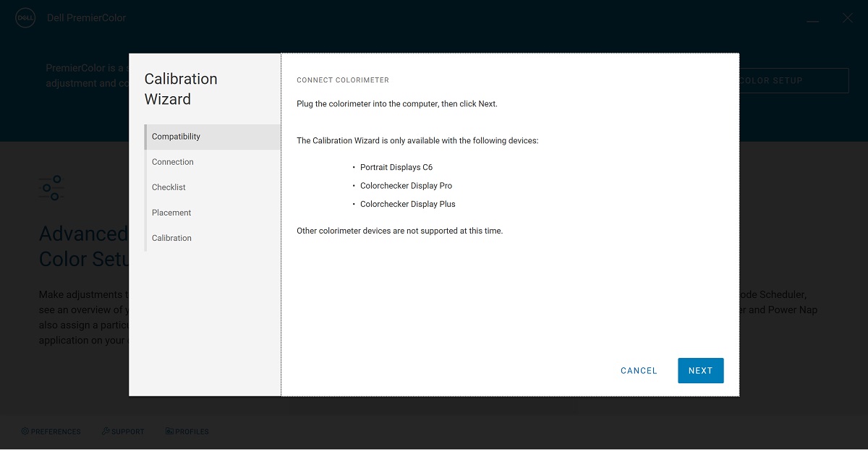Viewport: 868px width, 457px height.
Task: Open Profiles via the folder icon
Action: tap(169, 431)
